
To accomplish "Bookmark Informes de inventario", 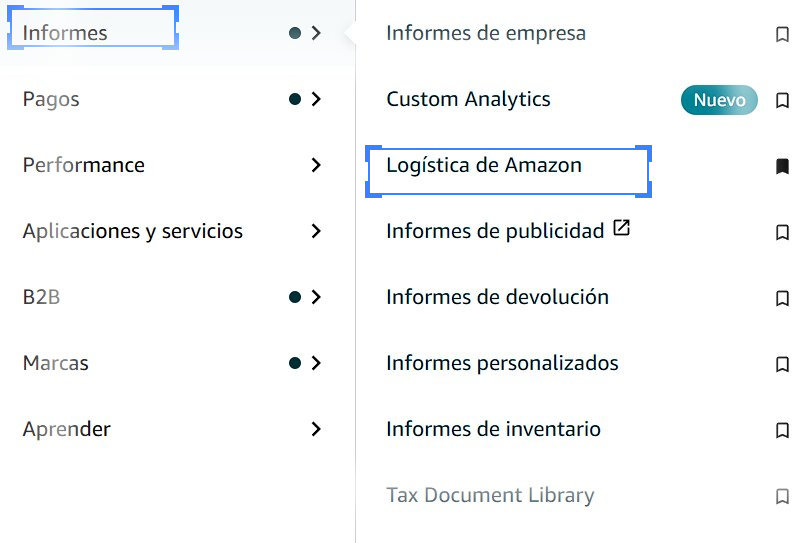I will 782,430.
